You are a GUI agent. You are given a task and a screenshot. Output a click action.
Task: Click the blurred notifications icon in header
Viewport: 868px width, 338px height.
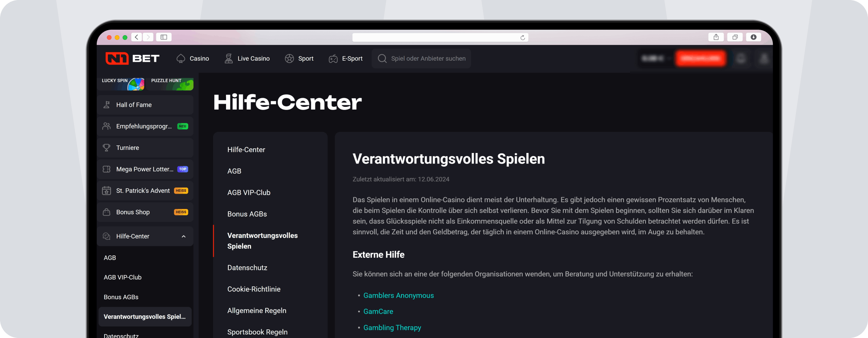coord(741,59)
